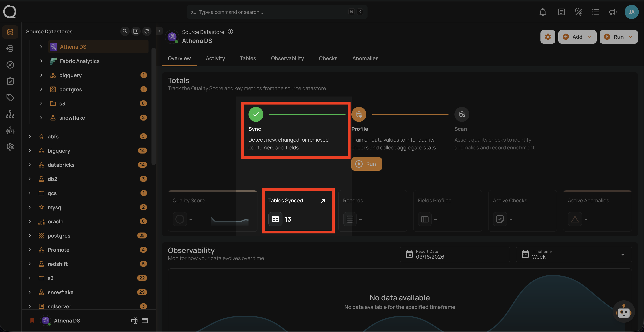Change the Timeframe from Week
Image resolution: width=644 pixels, height=332 pixels.
point(623,254)
